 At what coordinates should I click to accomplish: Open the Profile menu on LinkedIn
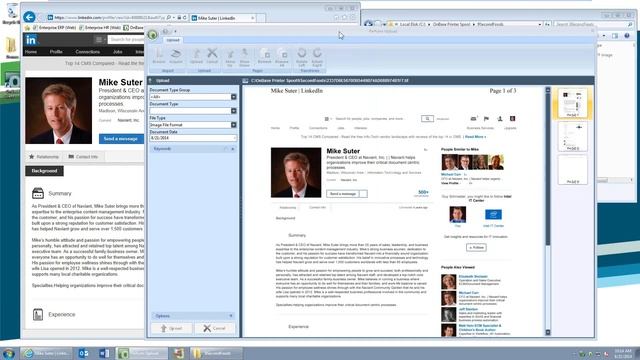click(x=56, y=52)
